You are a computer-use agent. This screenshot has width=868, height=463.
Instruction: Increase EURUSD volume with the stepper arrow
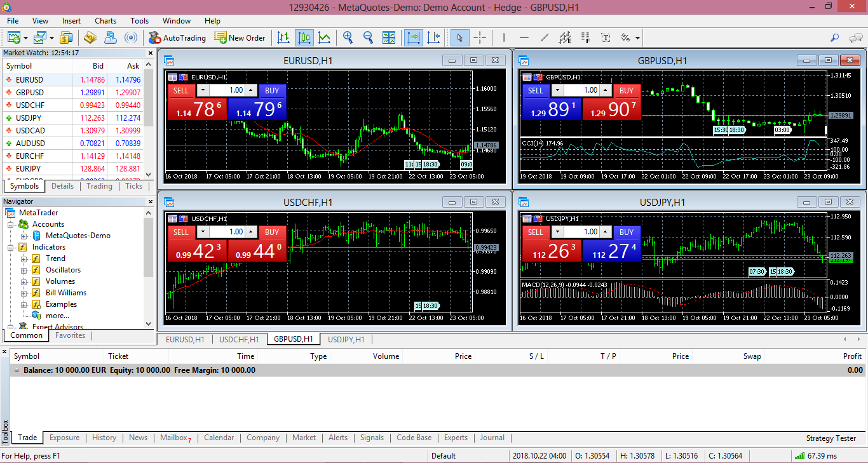pos(250,90)
